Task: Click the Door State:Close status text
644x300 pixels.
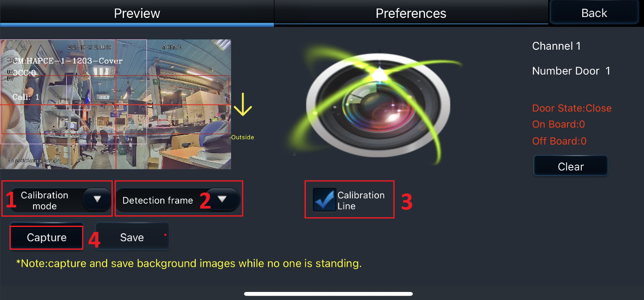Action: click(572, 108)
